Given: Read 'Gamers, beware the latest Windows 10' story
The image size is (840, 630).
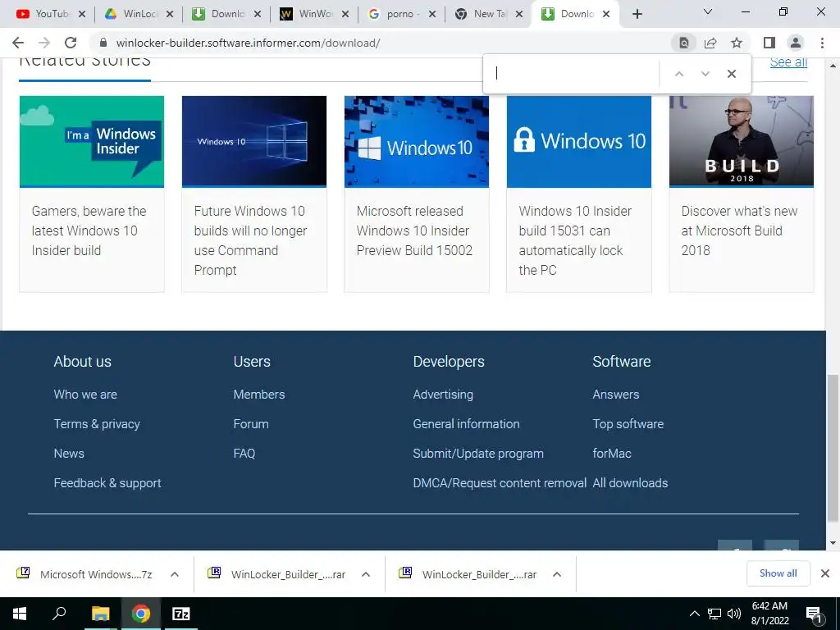Looking at the screenshot, I should click(x=89, y=231).
